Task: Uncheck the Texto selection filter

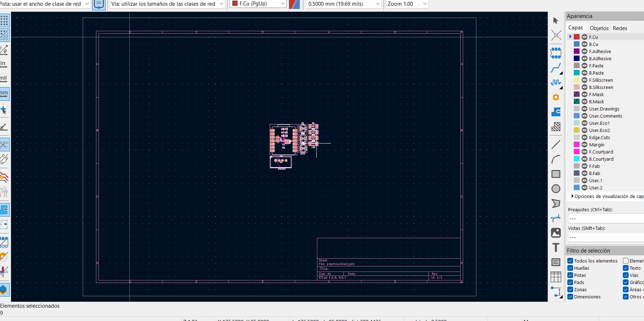Action: (x=626, y=268)
